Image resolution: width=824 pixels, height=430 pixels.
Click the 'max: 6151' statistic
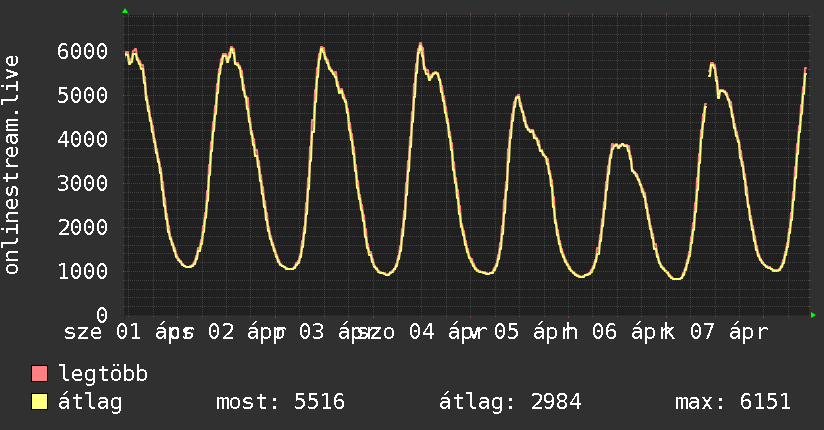[733, 402]
